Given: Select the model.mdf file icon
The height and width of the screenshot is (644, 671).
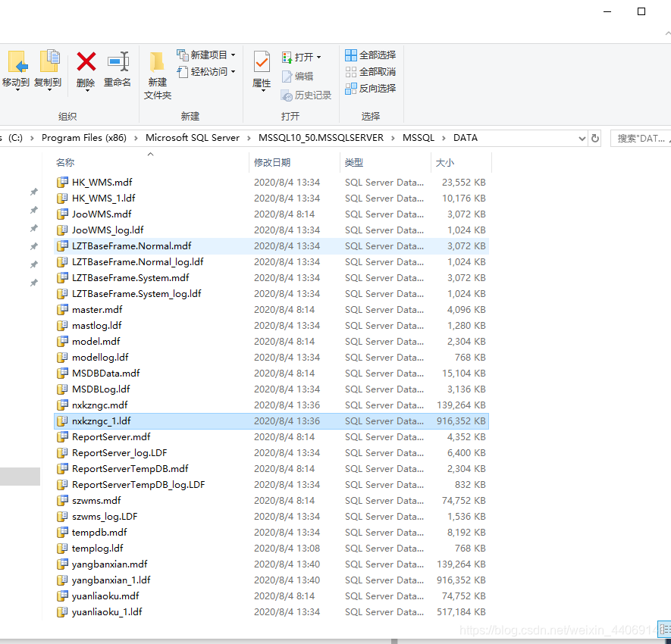Looking at the screenshot, I should [62, 341].
